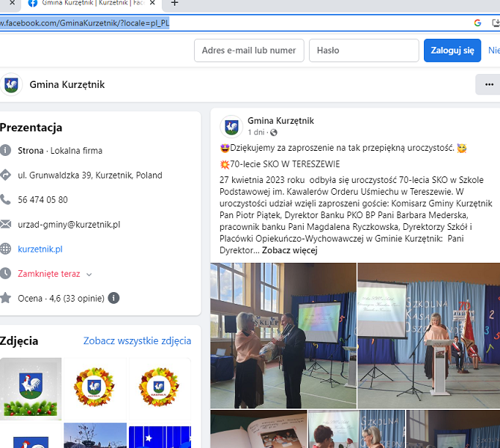The width and height of the screenshot is (500, 448).
Task: Click the phone icon beside 56 474 05 80
Action: [5, 200]
